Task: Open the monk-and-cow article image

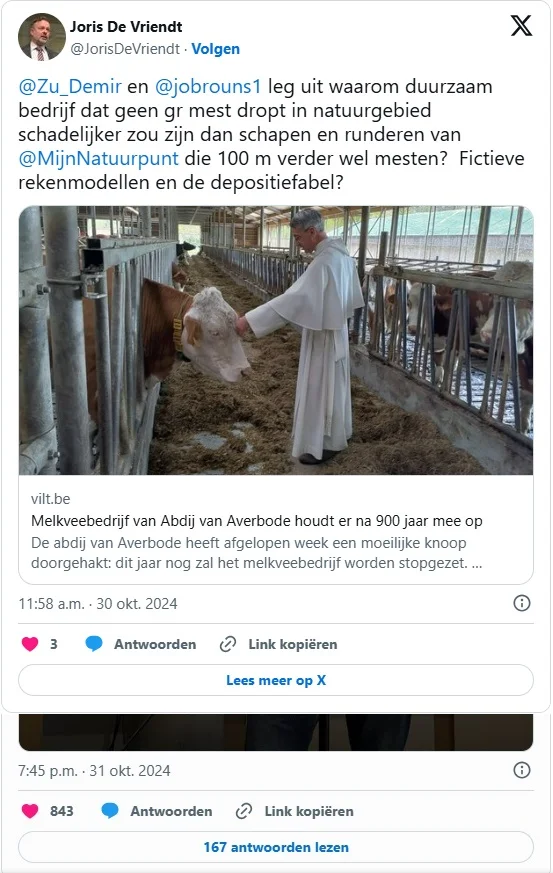Action: click(276, 340)
